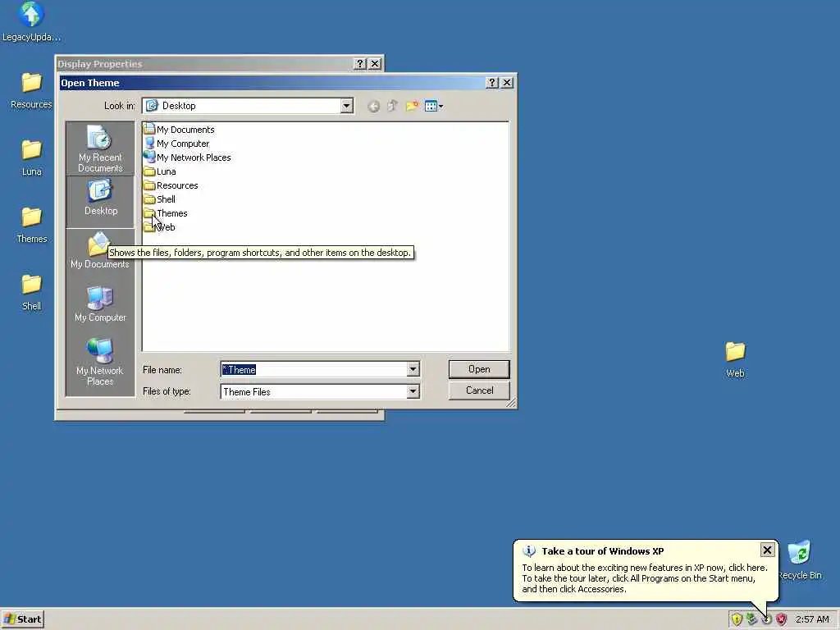Click the Take a tour balloon text
This screenshot has height=630, width=840.
[x=645, y=578]
